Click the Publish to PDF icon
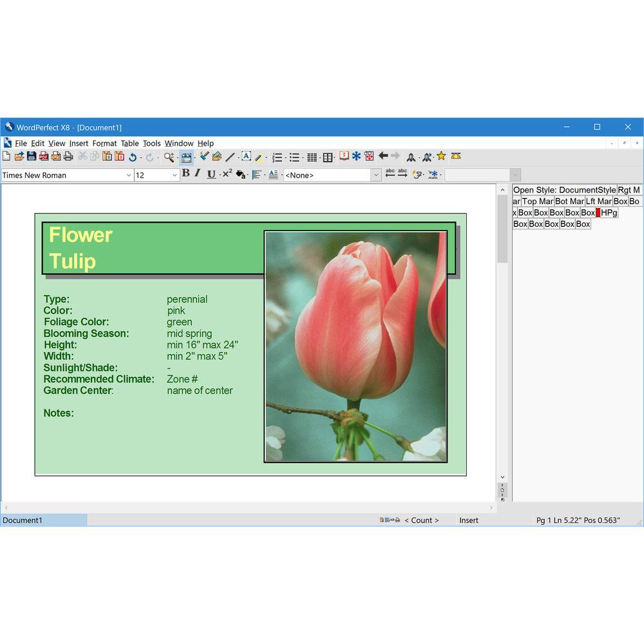This screenshot has height=644, width=644. pos(44,156)
